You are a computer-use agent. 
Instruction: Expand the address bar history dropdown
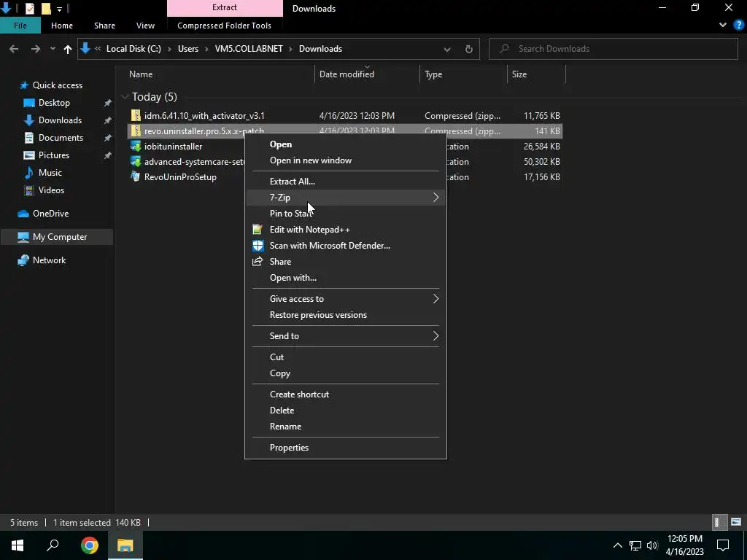pyautogui.click(x=447, y=49)
